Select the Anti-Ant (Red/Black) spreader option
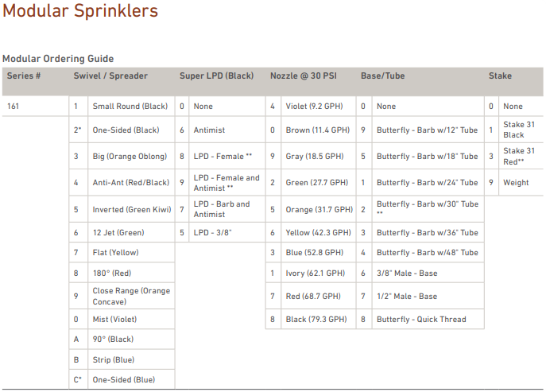546x392 pixels. tap(131, 183)
